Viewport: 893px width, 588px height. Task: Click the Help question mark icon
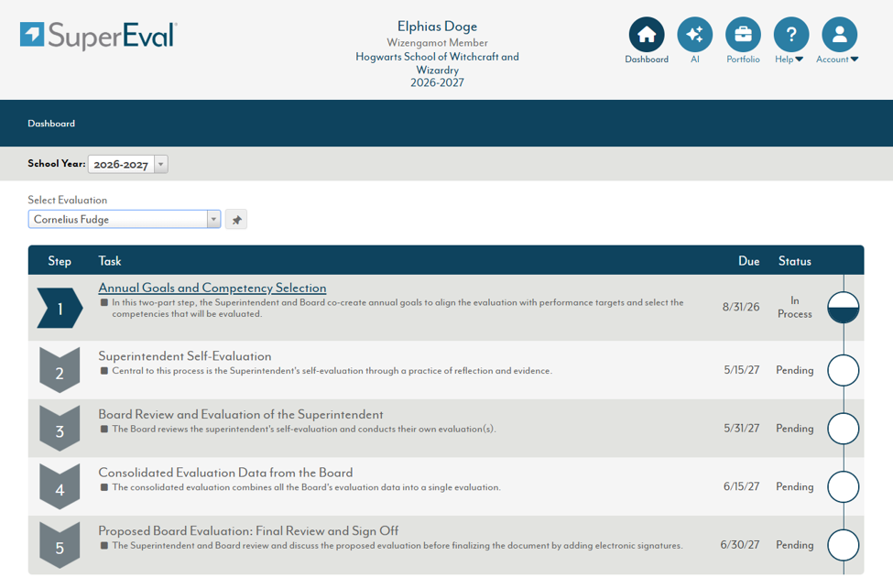point(791,34)
